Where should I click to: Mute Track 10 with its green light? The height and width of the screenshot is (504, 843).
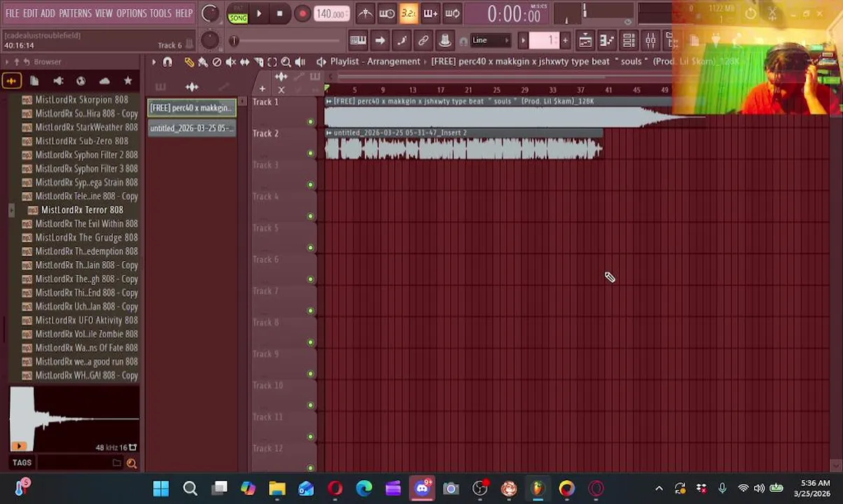click(310, 405)
